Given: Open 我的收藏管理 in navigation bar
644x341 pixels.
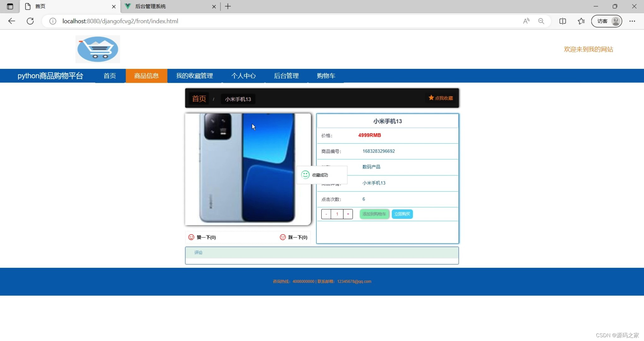Looking at the screenshot, I should pos(194,76).
